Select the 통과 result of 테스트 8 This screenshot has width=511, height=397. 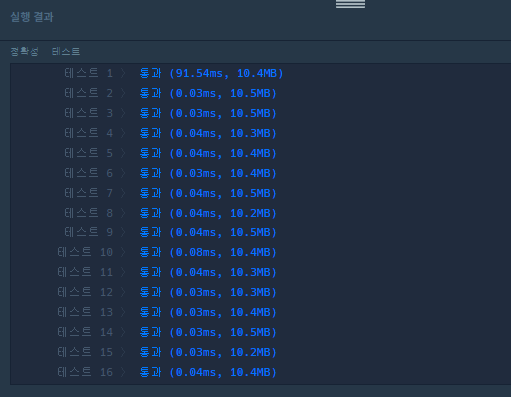click(x=208, y=213)
